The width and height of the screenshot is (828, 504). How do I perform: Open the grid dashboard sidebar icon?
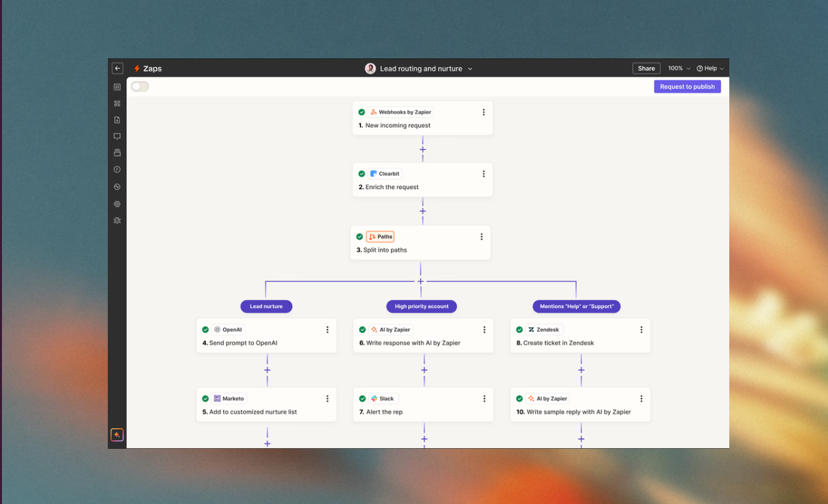click(x=117, y=86)
